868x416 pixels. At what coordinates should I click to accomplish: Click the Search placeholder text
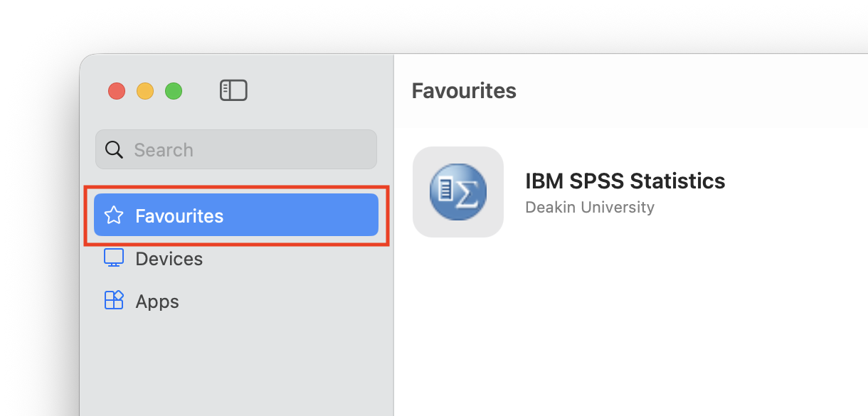click(164, 150)
